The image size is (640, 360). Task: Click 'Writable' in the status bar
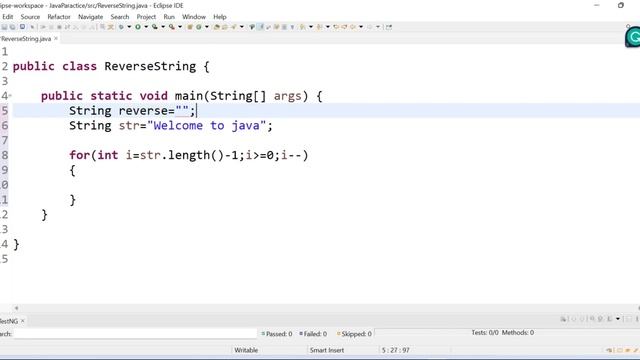tap(246, 350)
